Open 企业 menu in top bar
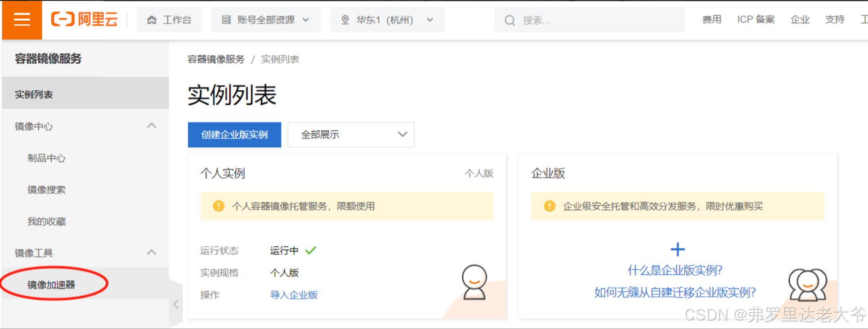 pyautogui.click(x=800, y=19)
